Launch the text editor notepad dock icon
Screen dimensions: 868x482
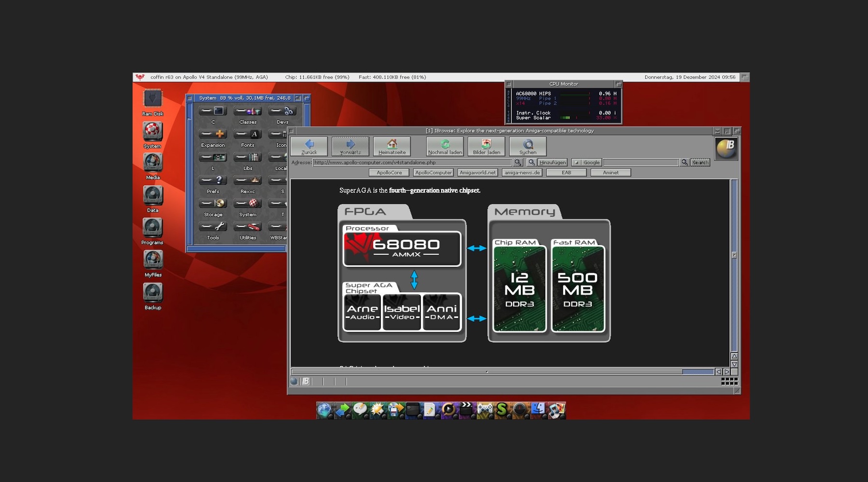point(431,410)
